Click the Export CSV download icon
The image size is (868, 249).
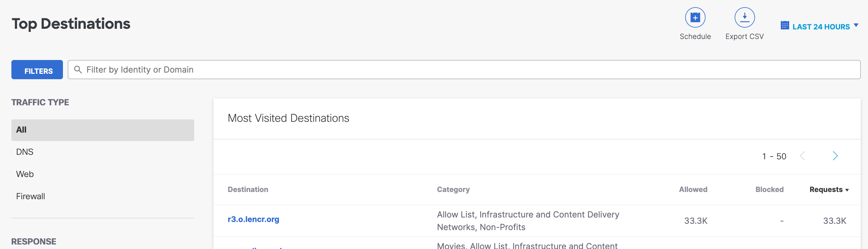click(x=744, y=17)
